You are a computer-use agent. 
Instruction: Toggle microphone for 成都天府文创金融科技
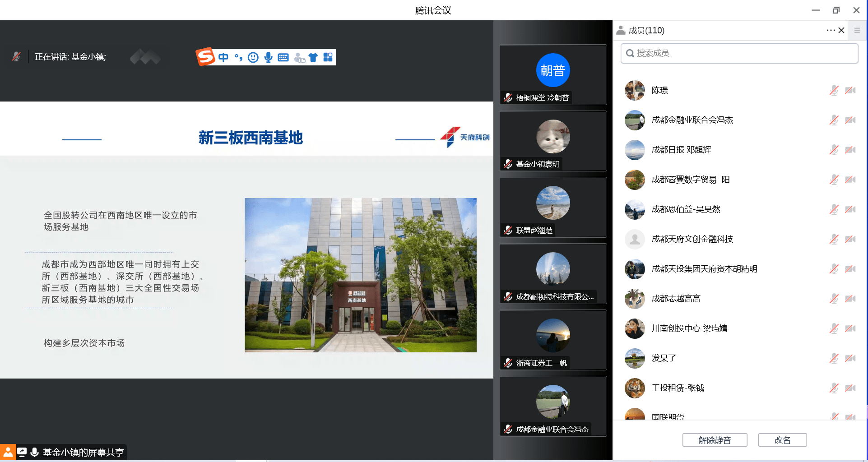pos(834,239)
